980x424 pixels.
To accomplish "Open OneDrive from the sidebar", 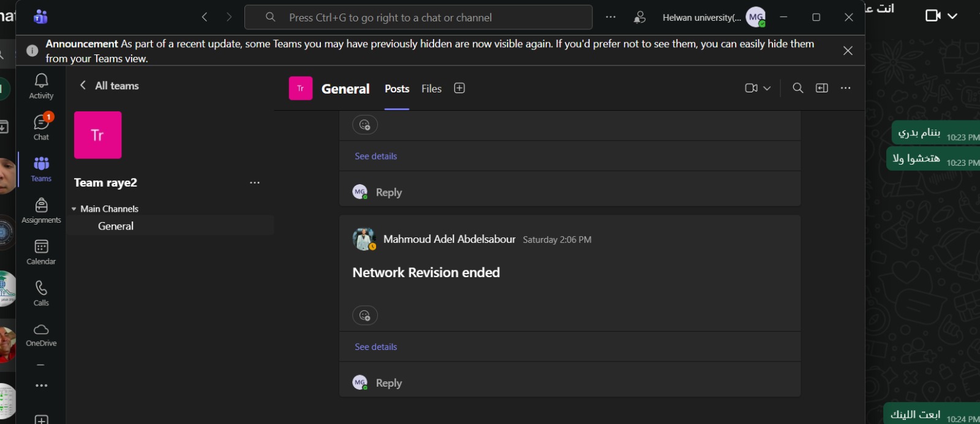I will click(x=41, y=335).
